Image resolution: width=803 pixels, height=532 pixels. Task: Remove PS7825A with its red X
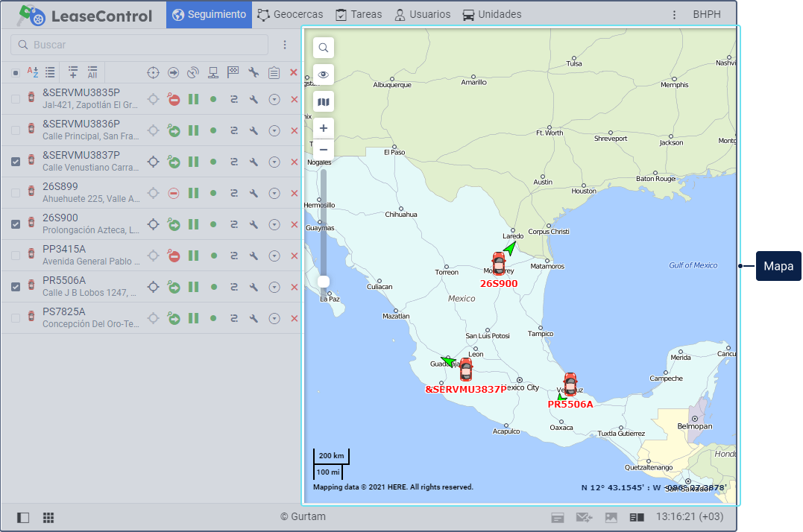[x=294, y=319]
